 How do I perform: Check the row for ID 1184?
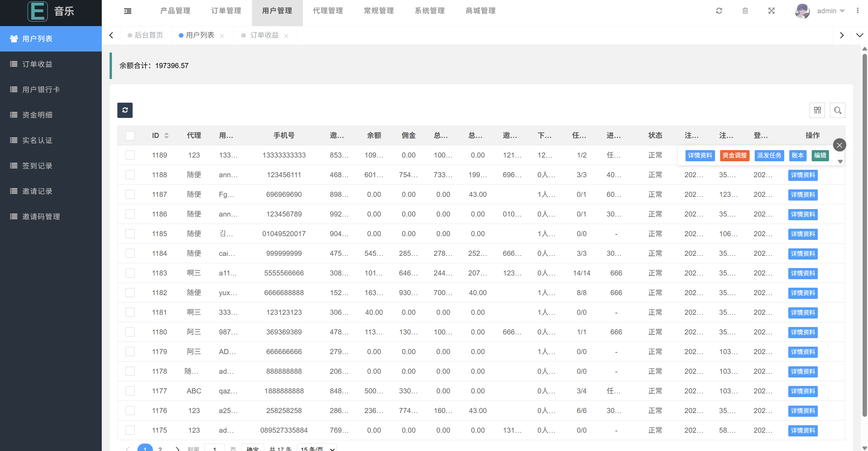(130, 253)
